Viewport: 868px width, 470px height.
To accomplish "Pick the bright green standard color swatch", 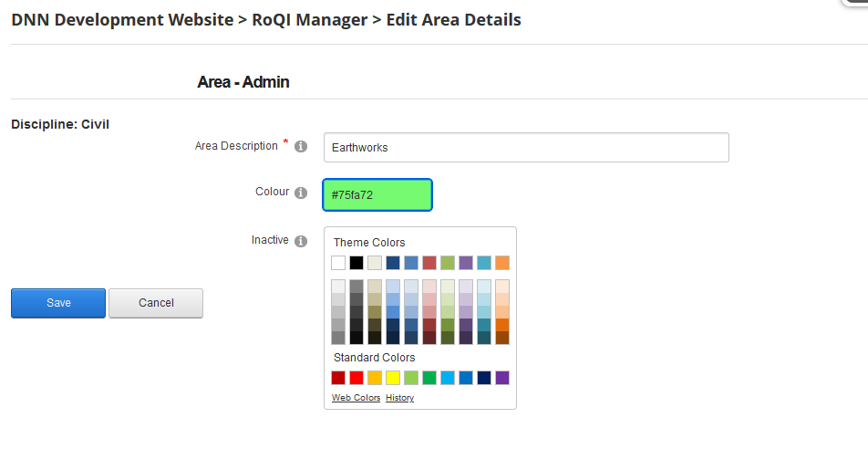I will pyautogui.click(x=429, y=378).
